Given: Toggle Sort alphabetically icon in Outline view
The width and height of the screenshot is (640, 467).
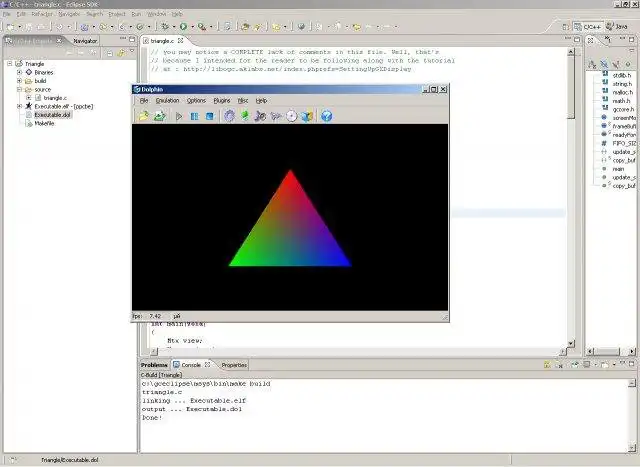Looking at the screenshot, I should point(592,64).
